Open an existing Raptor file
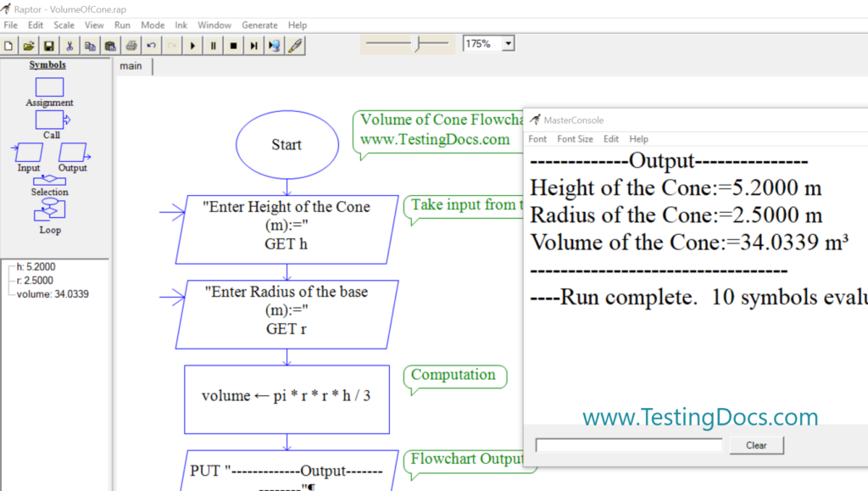The image size is (868, 491). click(28, 45)
